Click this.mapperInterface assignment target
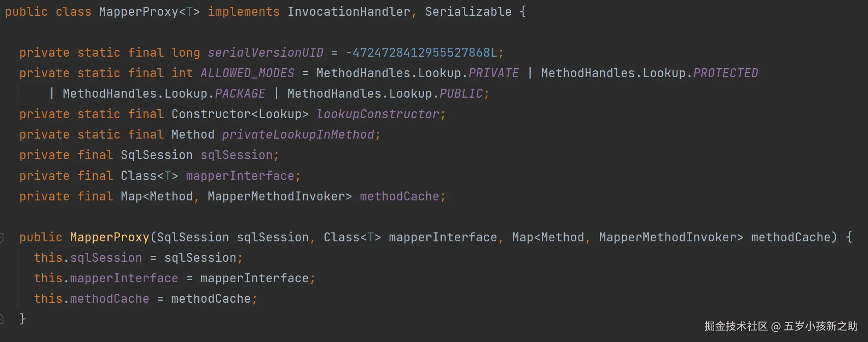 point(124,278)
